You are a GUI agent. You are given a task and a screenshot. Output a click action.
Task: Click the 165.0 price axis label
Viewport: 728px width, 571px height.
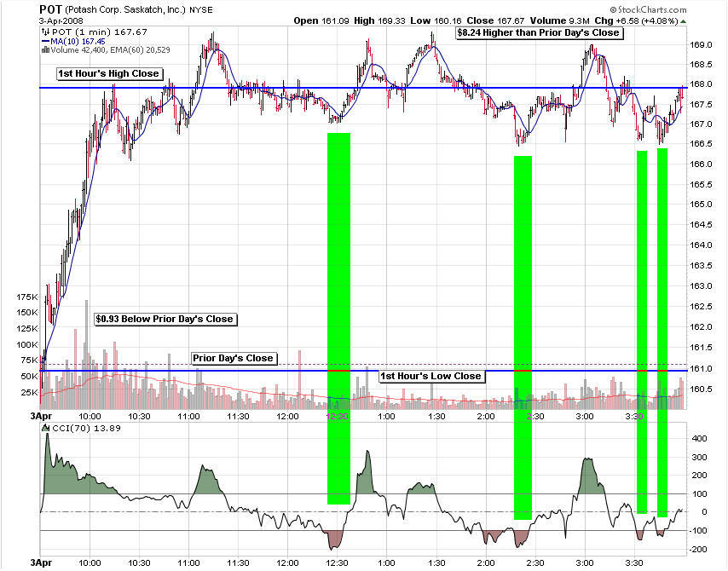click(701, 205)
